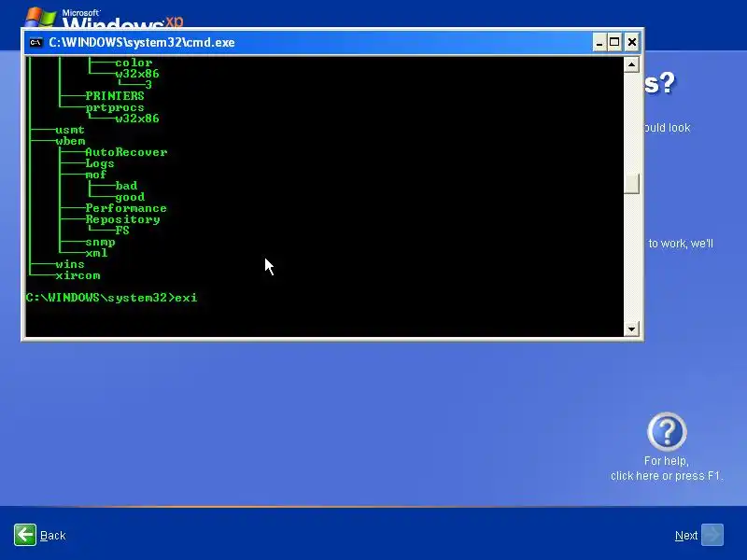Close the cmd.exe window
The image size is (747, 560).
632,42
